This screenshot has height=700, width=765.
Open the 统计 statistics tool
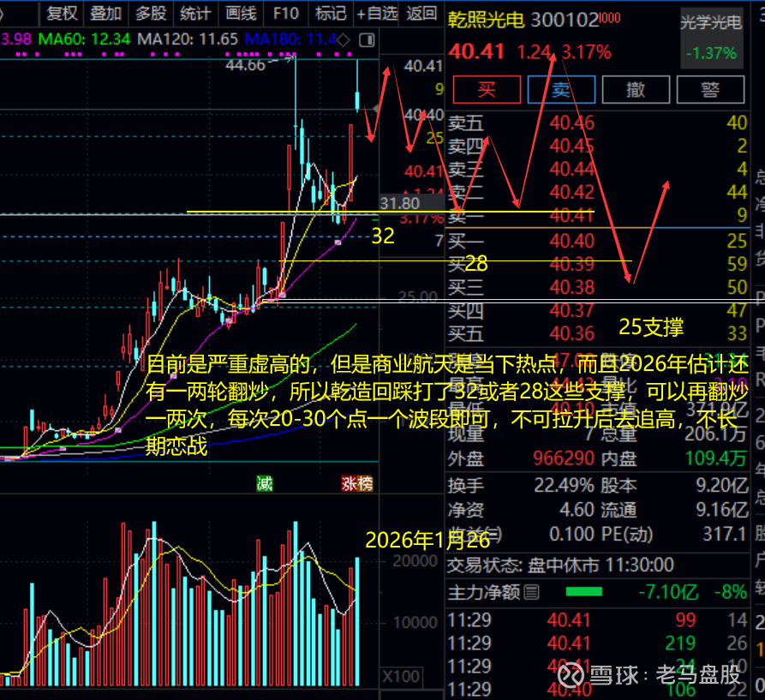click(195, 13)
